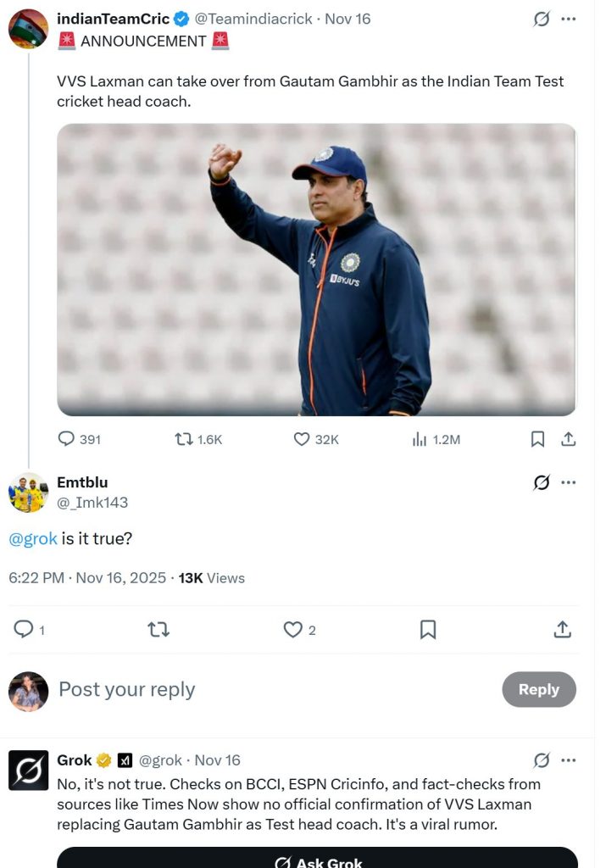Open the VVS Laxman photo in post

(316, 270)
